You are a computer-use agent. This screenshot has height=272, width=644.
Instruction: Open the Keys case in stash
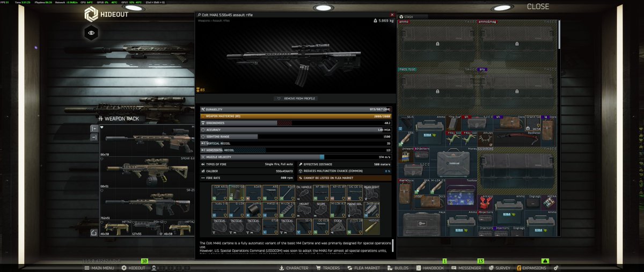coord(422,224)
